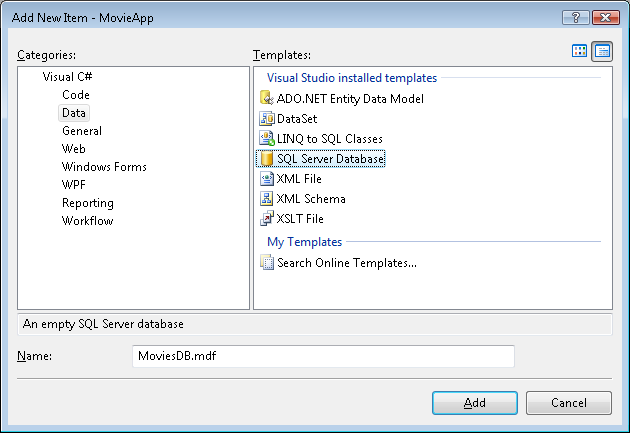The height and width of the screenshot is (433, 630).
Task: Select the SQL Server Database icon
Action: 267,159
